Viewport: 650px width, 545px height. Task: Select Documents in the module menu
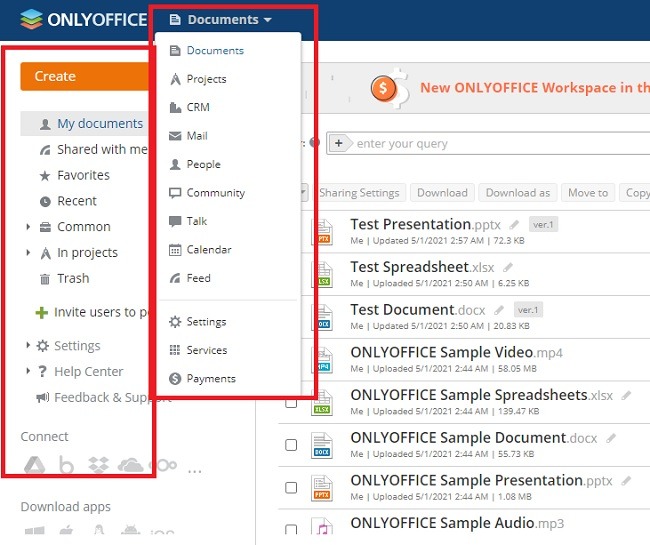(215, 51)
